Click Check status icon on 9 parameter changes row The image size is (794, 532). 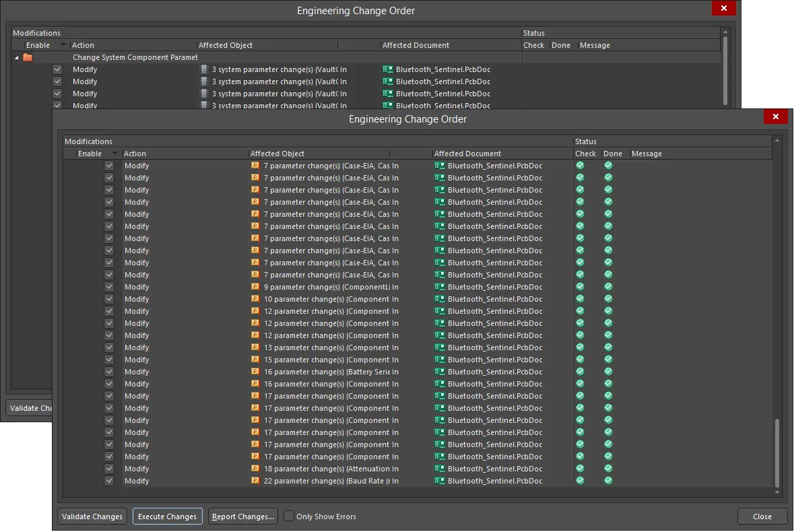pyautogui.click(x=580, y=287)
